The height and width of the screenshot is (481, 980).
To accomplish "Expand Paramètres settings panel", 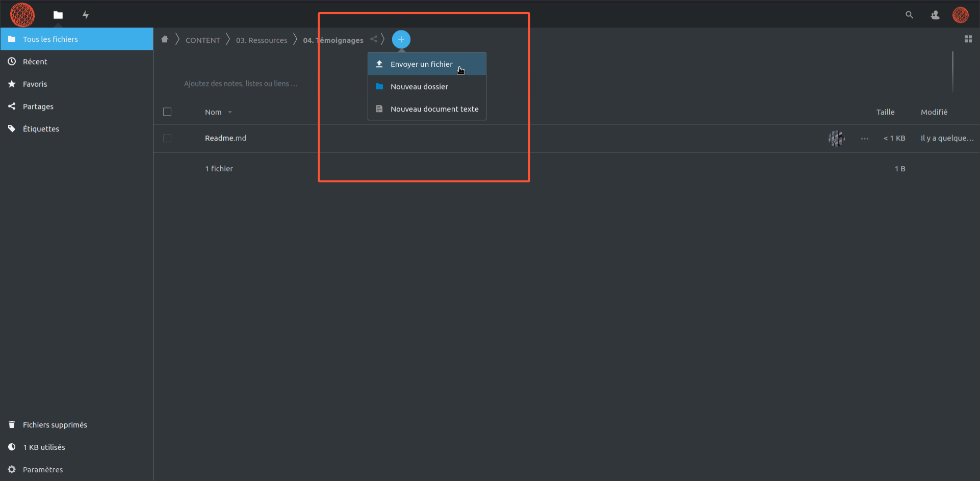I will coord(43,469).
